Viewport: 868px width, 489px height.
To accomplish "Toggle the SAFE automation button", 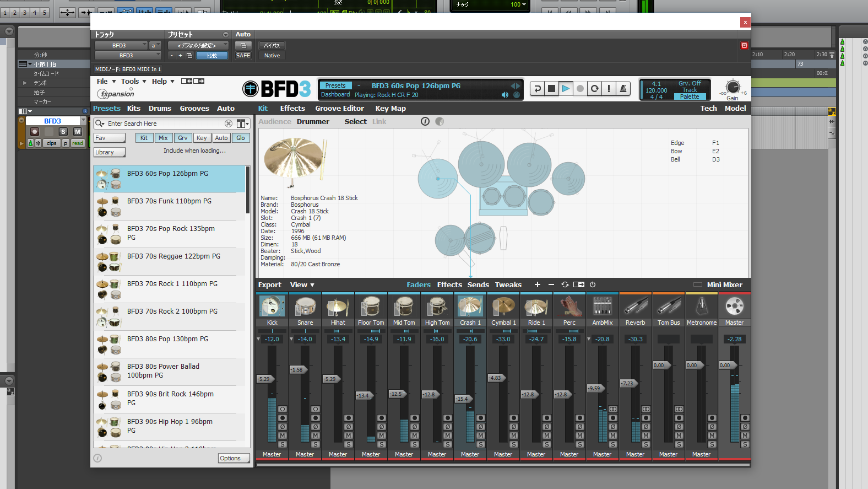I will click(x=243, y=55).
